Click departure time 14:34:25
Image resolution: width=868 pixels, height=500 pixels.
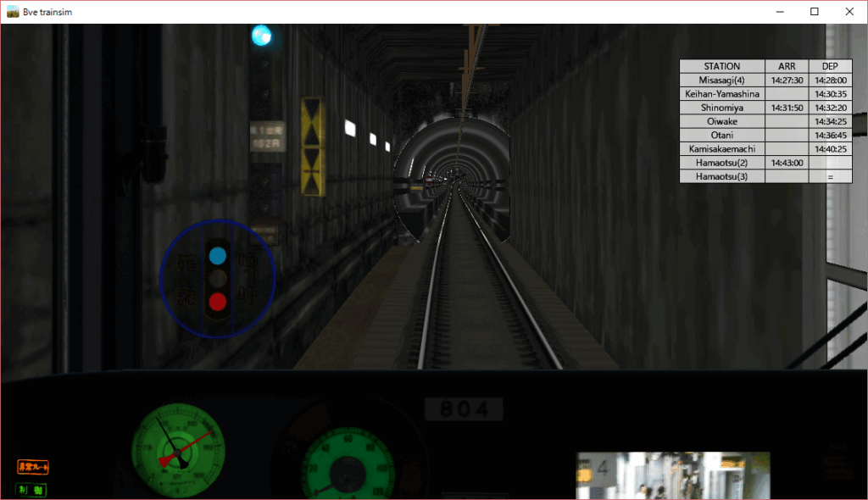coord(831,122)
